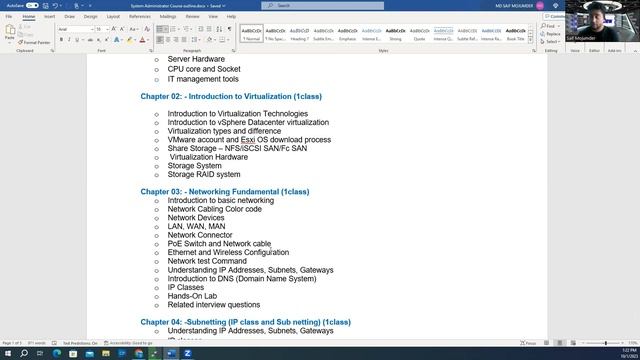Switch to Focus mode in status bar
The height and width of the screenshot is (360, 640).
pos(528,343)
